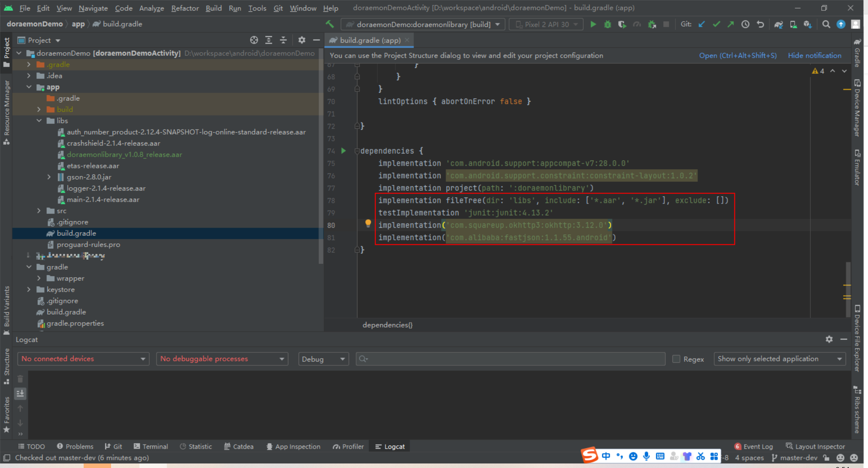Switch to the Terminal tool window tab
The width and height of the screenshot is (868, 468).
(x=151, y=446)
